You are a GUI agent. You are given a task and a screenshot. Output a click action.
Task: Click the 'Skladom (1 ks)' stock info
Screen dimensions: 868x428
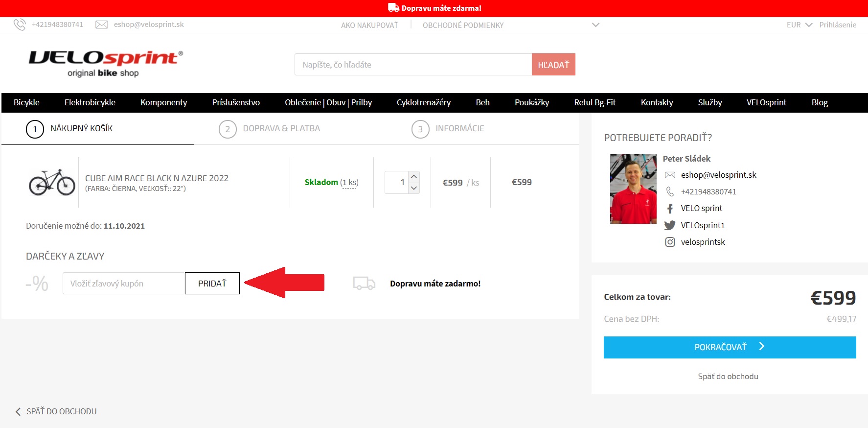331,182
